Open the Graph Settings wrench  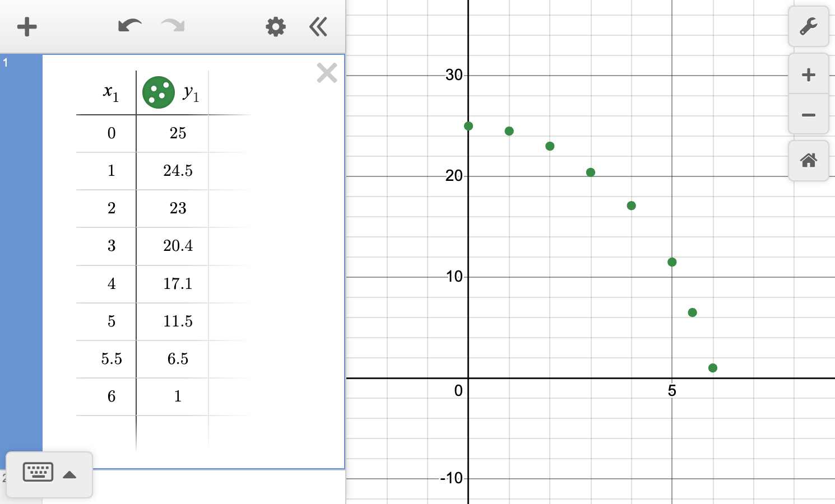808,26
